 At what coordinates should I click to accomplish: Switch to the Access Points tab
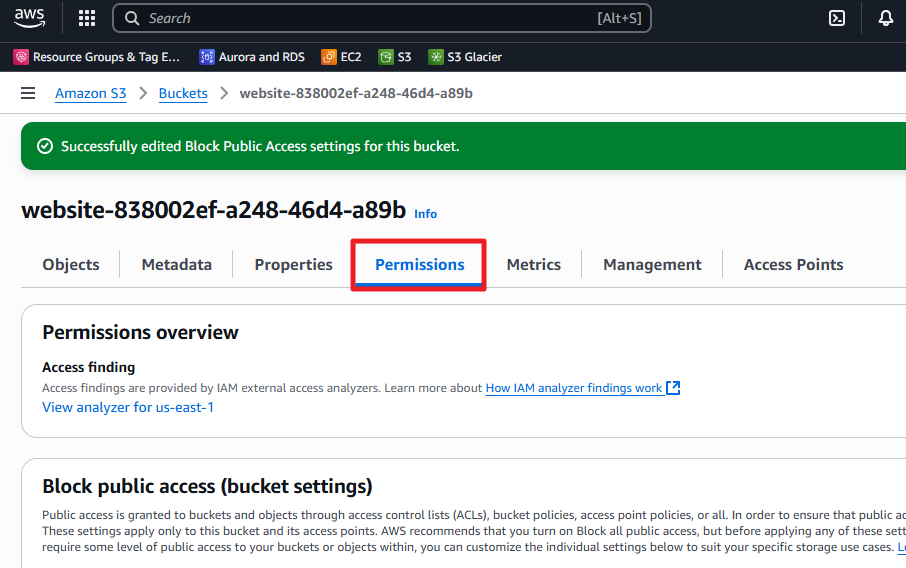click(793, 264)
